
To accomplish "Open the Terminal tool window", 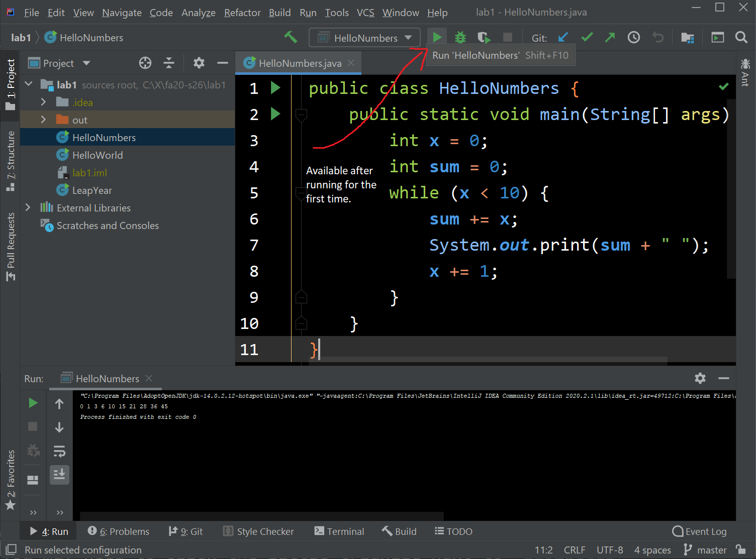I will 339,531.
